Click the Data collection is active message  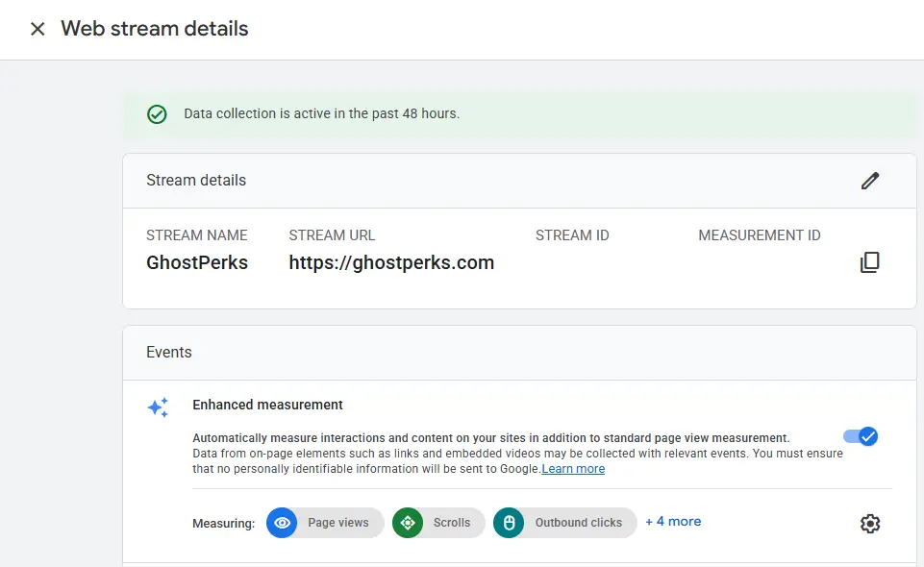tap(322, 113)
